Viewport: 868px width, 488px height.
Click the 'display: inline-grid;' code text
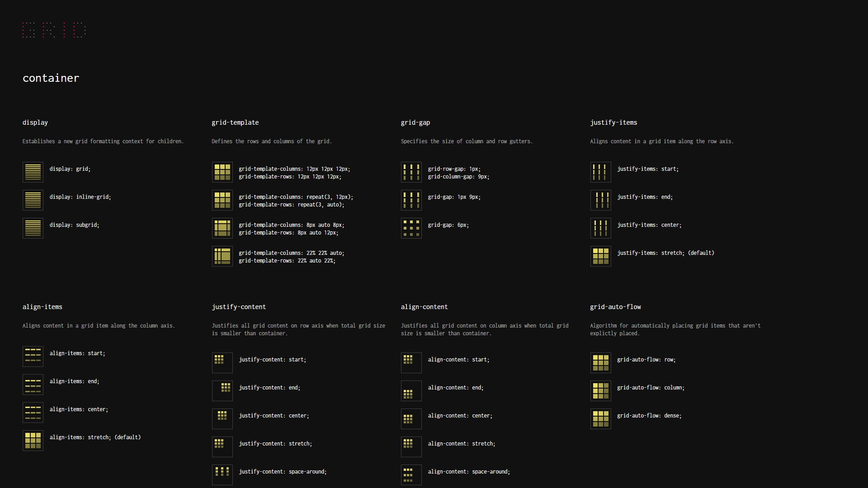point(80,197)
